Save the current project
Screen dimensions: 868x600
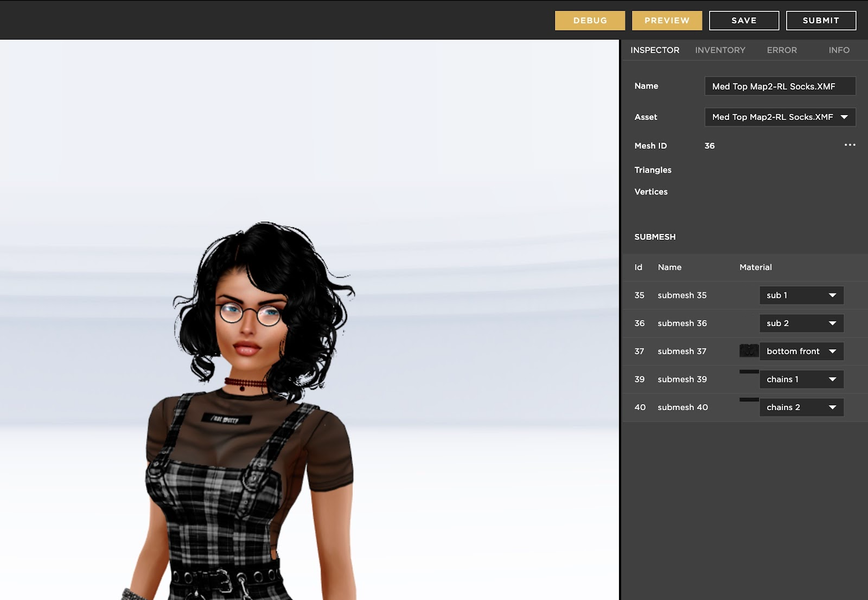tap(744, 21)
